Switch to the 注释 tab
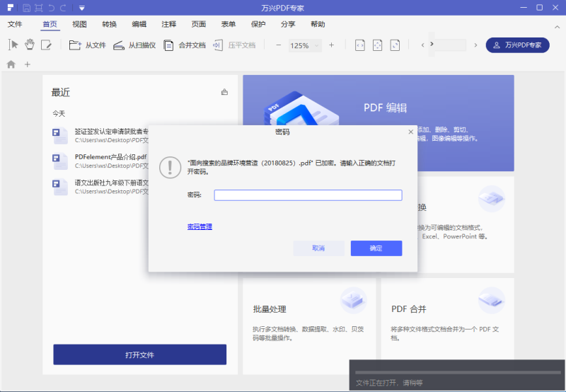The image size is (566, 392). [x=169, y=24]
